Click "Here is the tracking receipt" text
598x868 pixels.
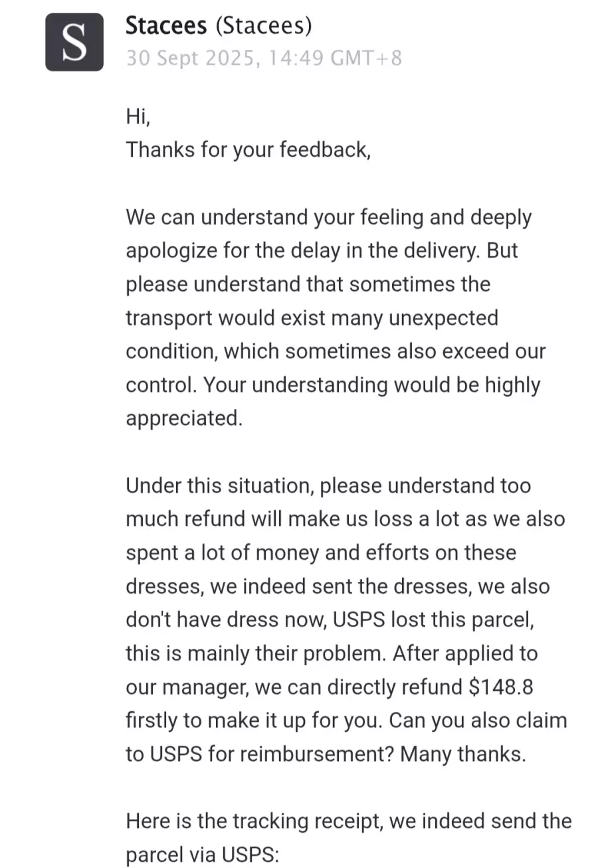click(254, 821)
